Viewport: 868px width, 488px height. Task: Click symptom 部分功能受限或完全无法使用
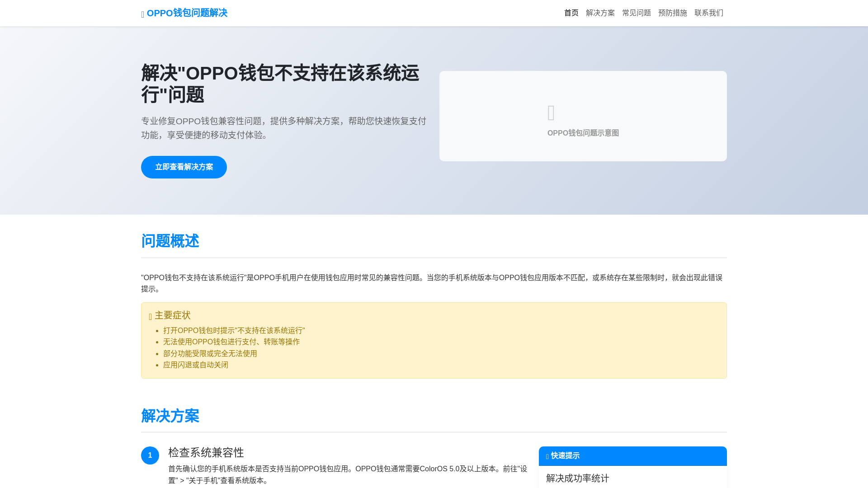click(210, 354)
